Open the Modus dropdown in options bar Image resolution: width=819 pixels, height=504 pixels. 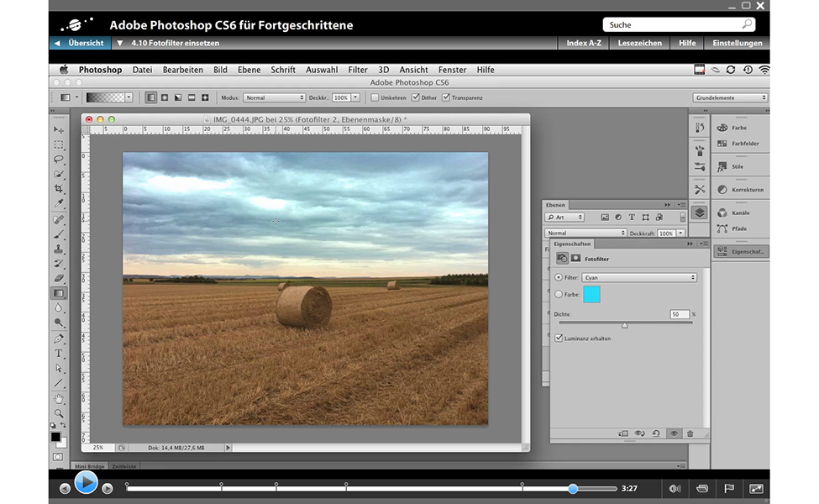(x=274, y=97)
